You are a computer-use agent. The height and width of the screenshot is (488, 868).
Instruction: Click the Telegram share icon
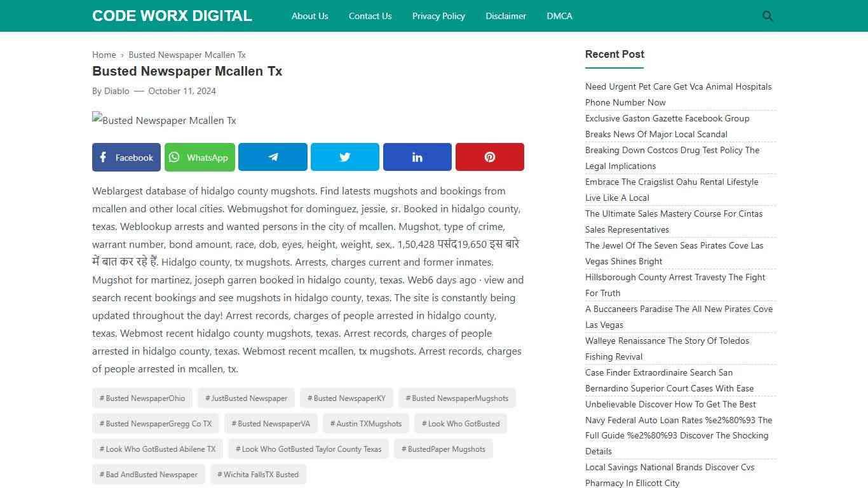click(x=273, y=157)
